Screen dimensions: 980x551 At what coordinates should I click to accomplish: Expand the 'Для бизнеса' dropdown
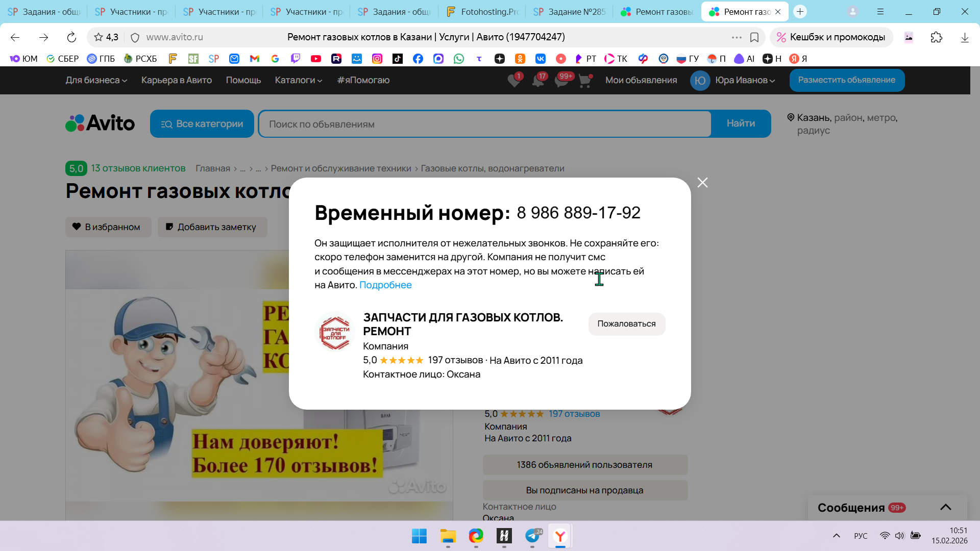(x=96, y=80)
